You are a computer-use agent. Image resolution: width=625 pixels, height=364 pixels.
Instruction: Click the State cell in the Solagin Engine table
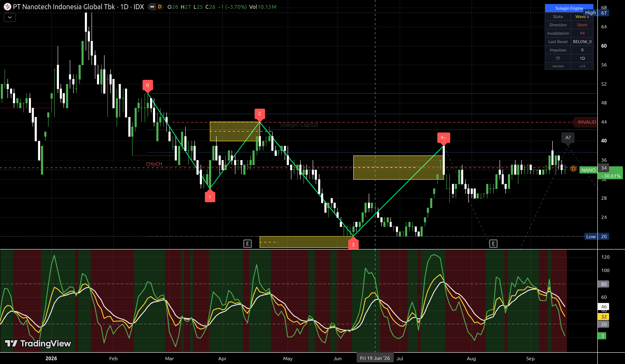[x=558, y=17]
